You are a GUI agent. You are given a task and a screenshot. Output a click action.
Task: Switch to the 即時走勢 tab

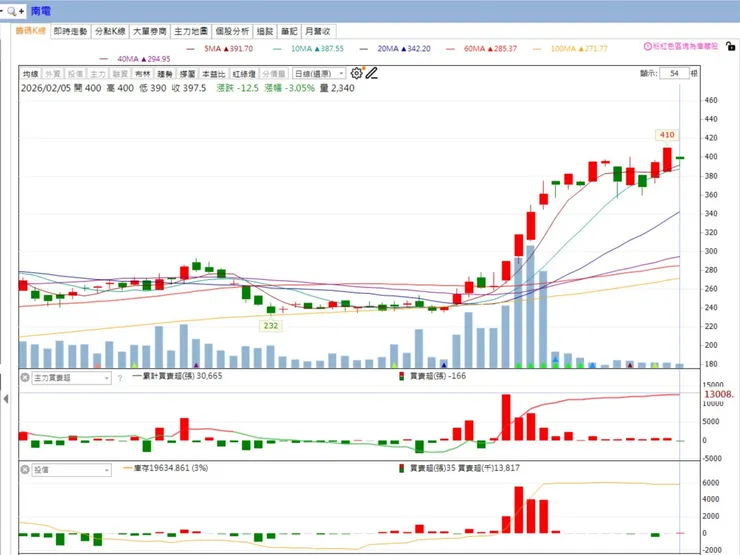pyautogui.click(x=70, y=31)
